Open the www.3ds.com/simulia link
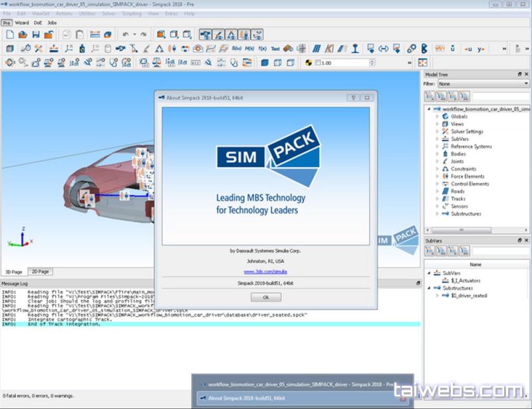Screen dimensions: 532x409 click(265, 271)
